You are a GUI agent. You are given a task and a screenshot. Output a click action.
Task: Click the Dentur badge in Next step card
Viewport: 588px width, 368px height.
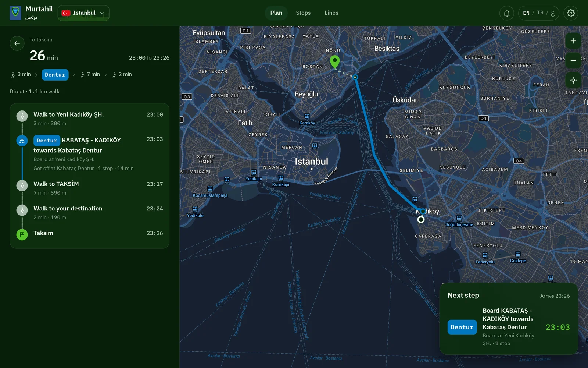(462, 327)
